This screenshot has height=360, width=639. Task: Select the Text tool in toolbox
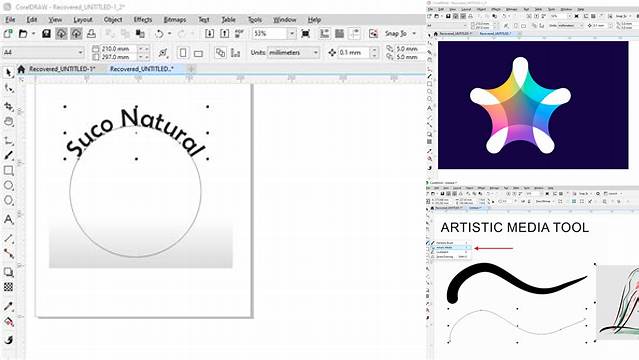click(9, 219)
